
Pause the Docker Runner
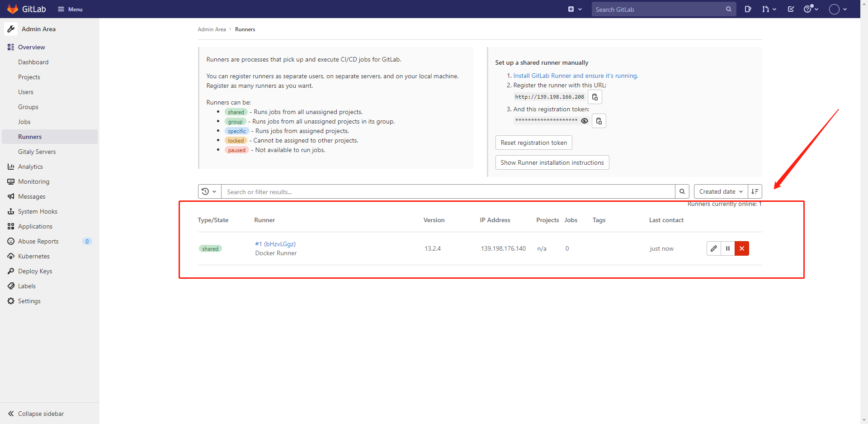[727, 248]
